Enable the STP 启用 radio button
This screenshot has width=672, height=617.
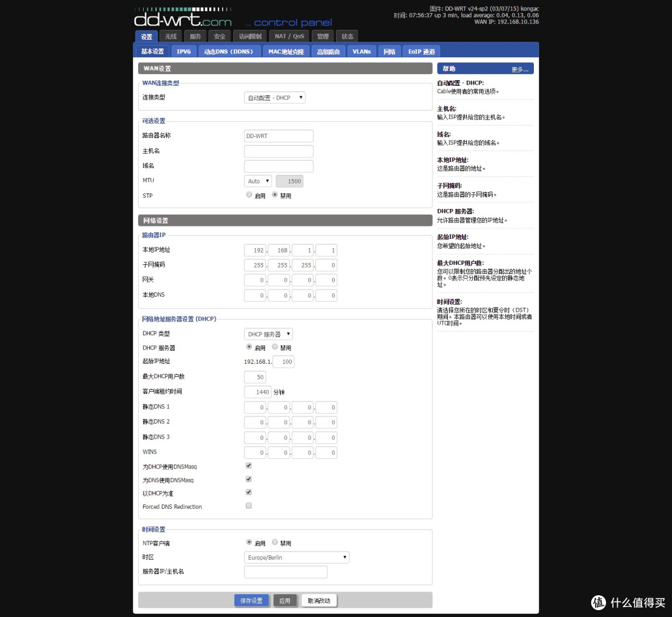pos(249,195)
